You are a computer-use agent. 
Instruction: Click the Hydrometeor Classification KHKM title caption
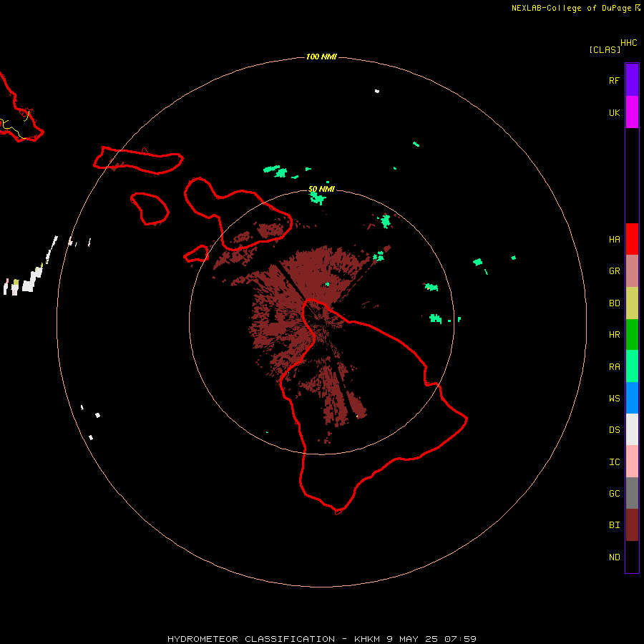322,639
